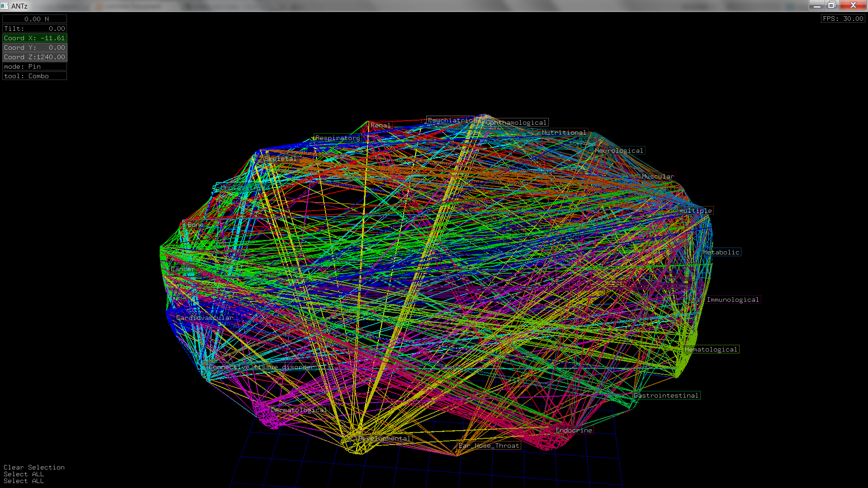The width and height of the screenshot is (868, 488).
Task: Click the ANTz application icon in title bar
Action: [x=5, y=5]
